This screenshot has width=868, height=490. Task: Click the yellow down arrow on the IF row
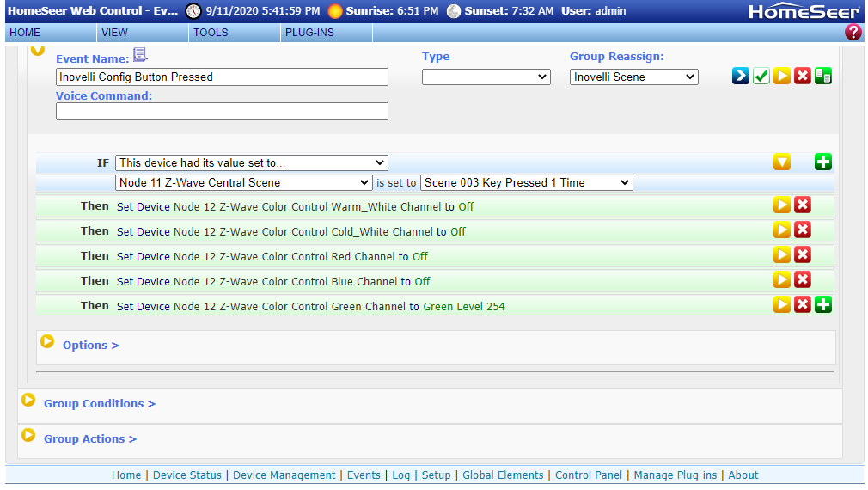click(x=782, y=162)
